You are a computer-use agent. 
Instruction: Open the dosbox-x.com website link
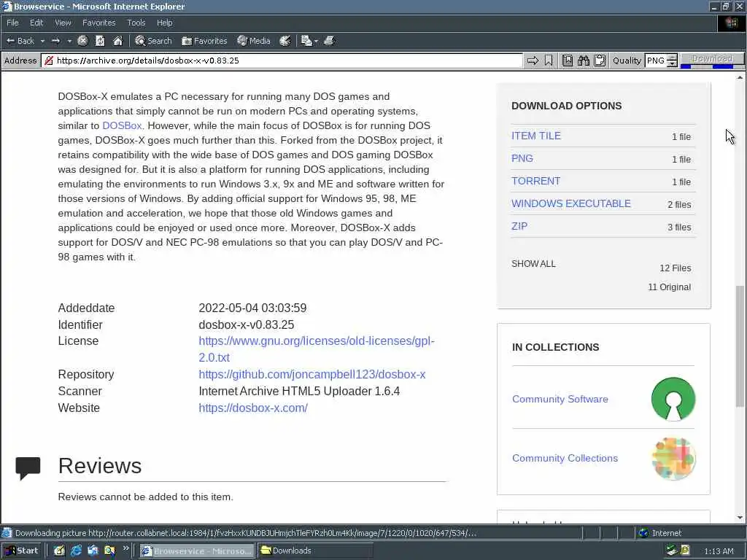pyautogui.click(x=253, y=408)
